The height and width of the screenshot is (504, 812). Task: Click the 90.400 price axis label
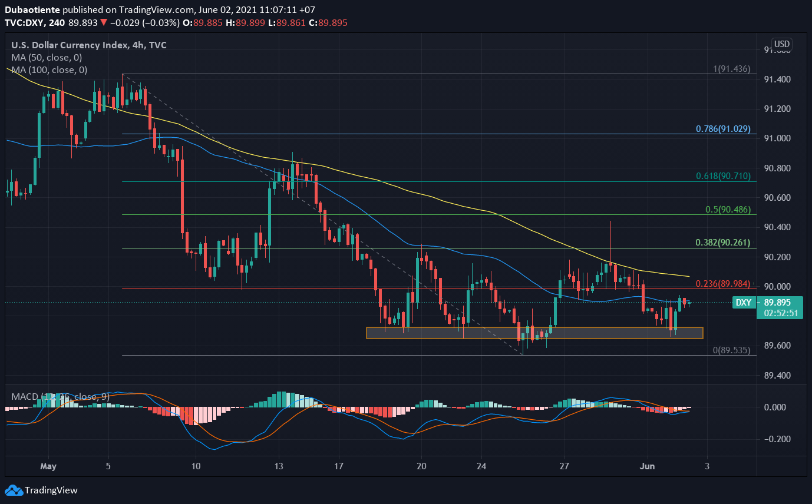click(777, 227)
